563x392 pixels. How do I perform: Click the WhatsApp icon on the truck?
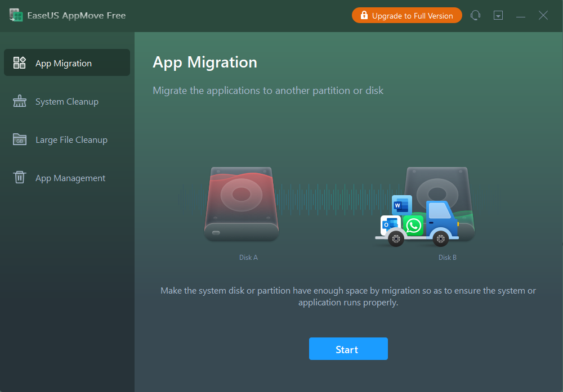413,226
